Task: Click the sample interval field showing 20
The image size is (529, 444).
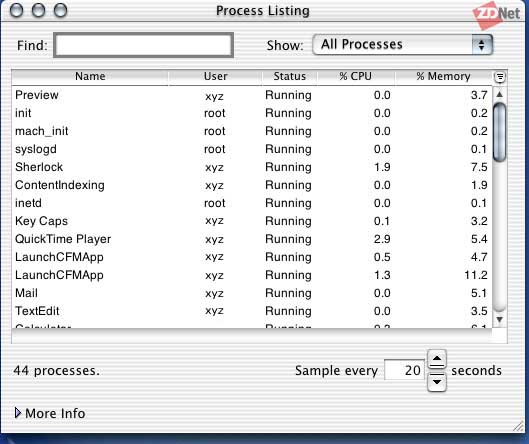Action: click(x=405, y=370)
